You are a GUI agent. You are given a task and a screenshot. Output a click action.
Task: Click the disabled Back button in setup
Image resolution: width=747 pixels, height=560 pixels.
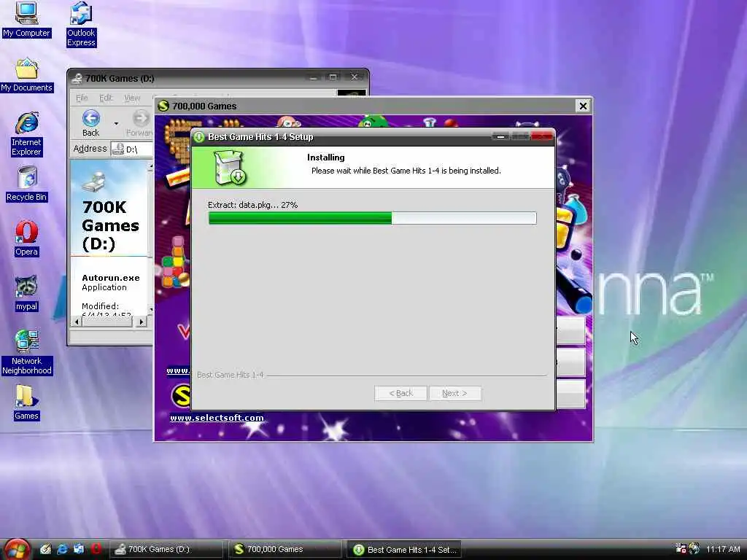(x=400, y=393)
